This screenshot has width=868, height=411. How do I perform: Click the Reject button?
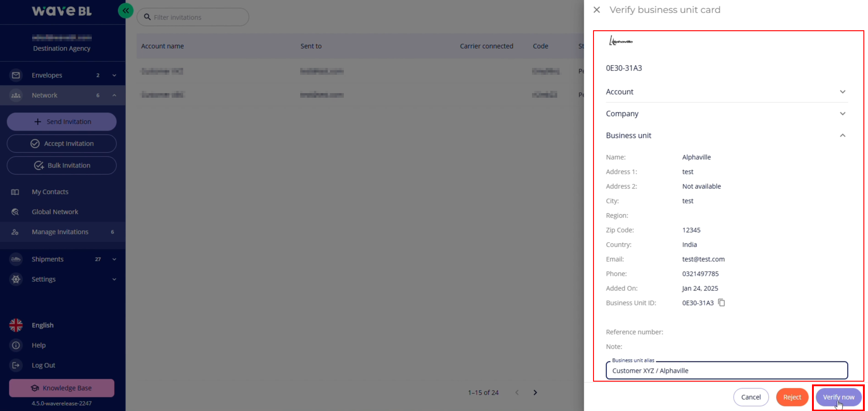(792, 397)
